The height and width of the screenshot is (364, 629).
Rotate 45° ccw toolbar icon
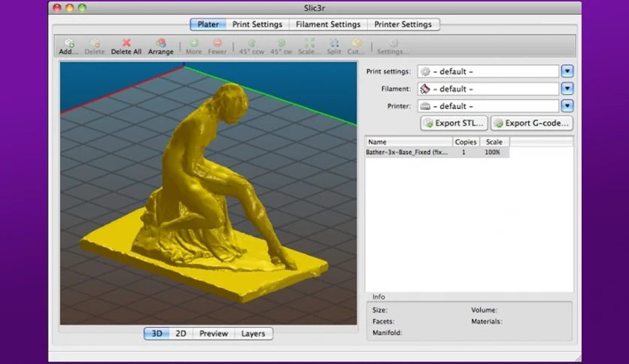coord(251,43)
